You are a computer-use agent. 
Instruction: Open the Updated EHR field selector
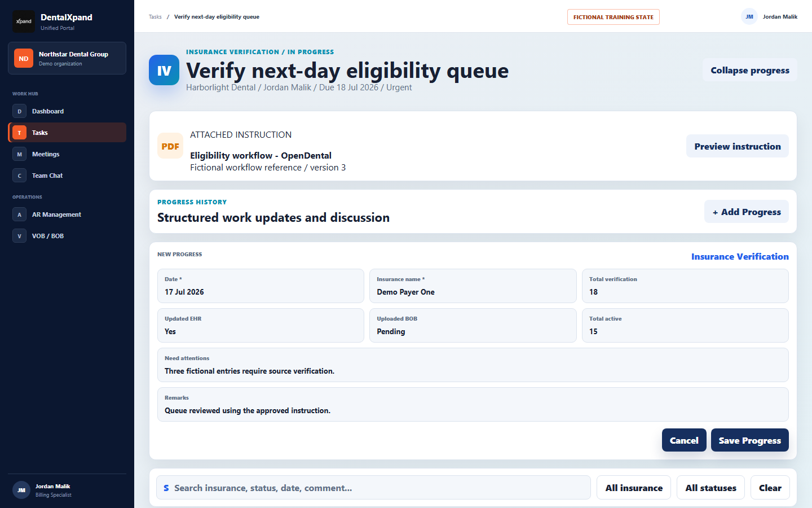tap(261, 325)
